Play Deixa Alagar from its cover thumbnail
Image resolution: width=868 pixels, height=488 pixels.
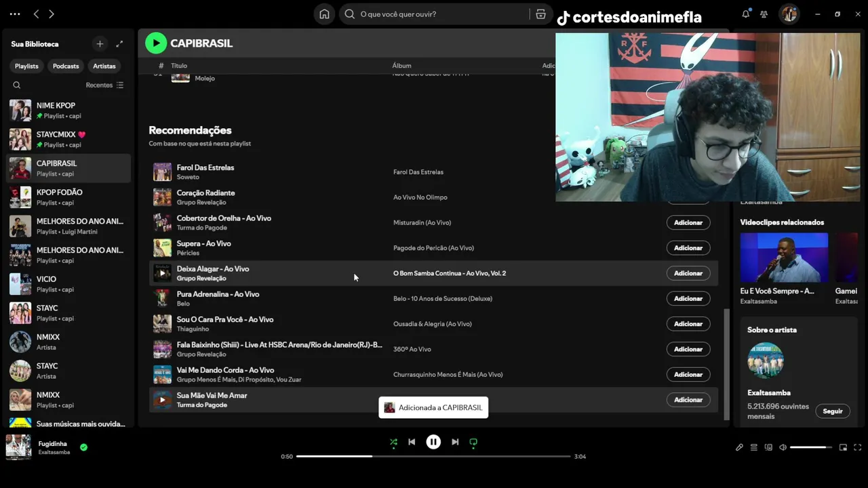pos(162,273)
